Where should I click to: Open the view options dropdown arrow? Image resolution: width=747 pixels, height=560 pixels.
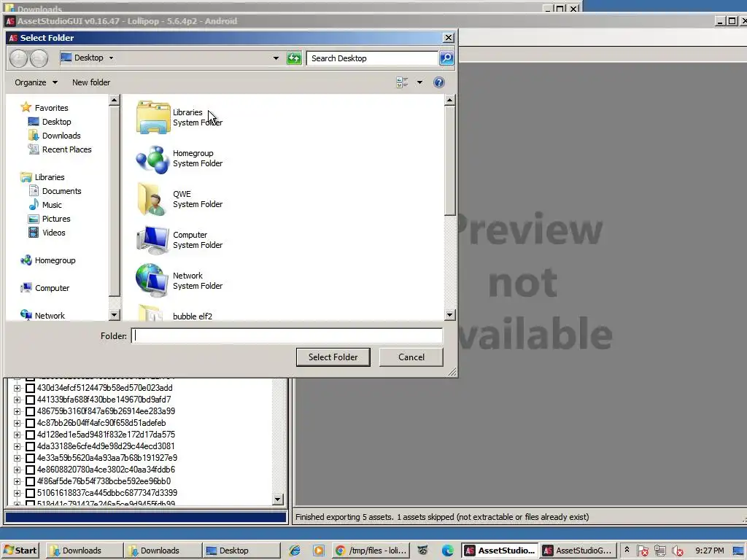419,82
